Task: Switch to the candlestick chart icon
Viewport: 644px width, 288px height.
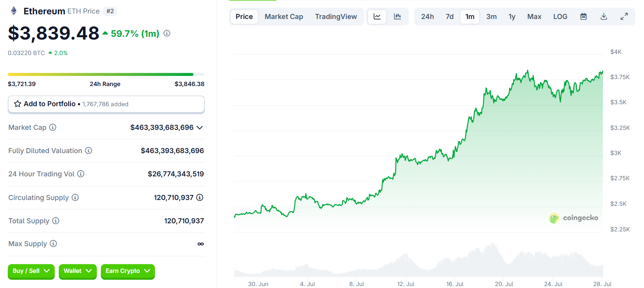Action: click(x=397, y=16)
